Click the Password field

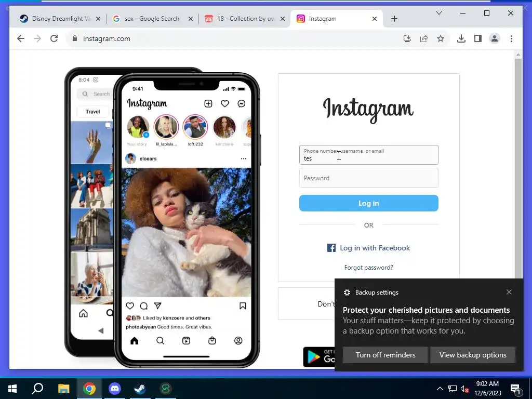368,178
